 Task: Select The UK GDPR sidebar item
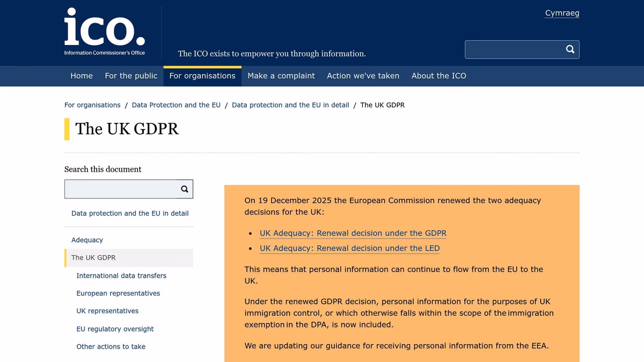[x=129, y=257]
